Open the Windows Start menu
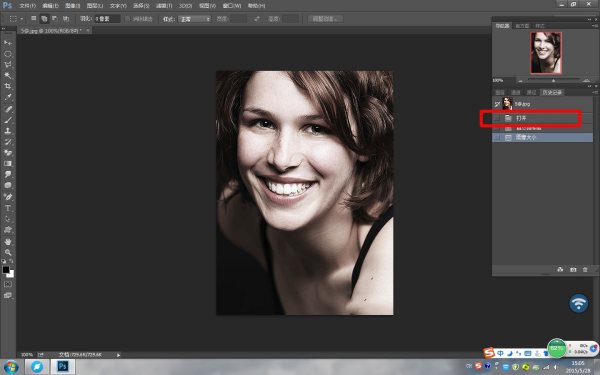The width and height of the screenshot is (600, 375). click(11, 367)
